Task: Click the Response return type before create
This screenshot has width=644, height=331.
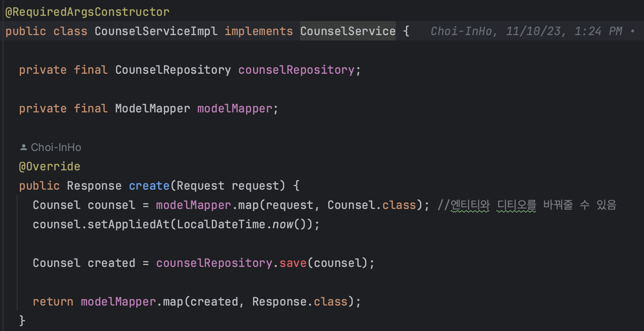Action: point(94,186)
